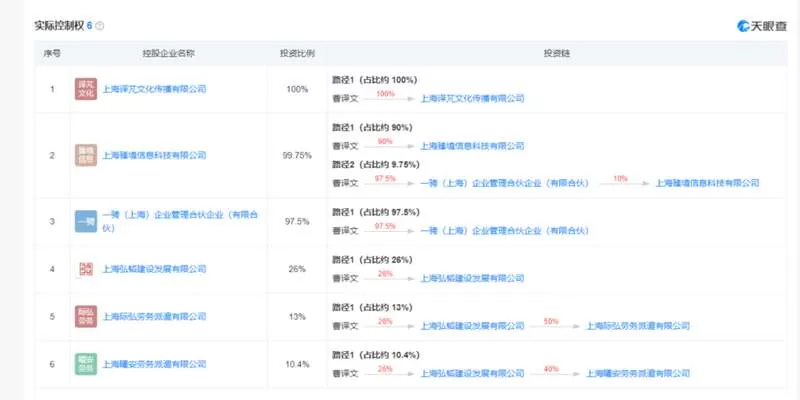Open the row 5 劳务派遣有限公司 name column link
The image size is (800, 400).
click(x=154, y=316)
